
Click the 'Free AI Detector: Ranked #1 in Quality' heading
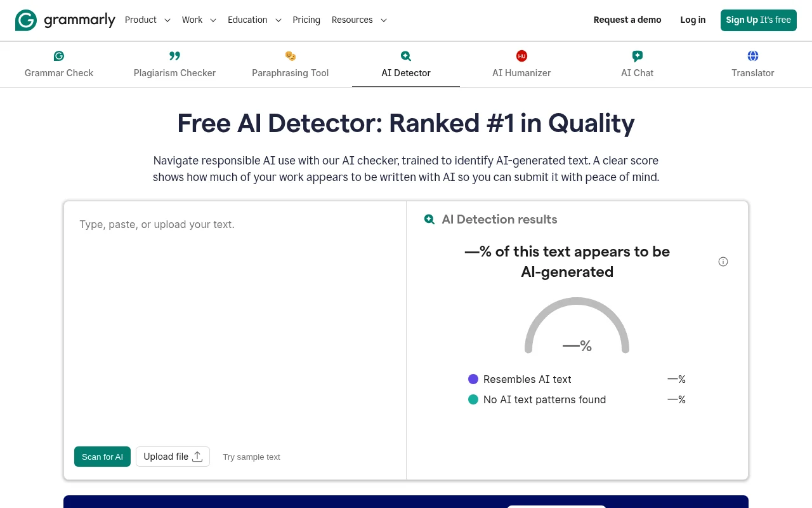[x=406, y=123]
